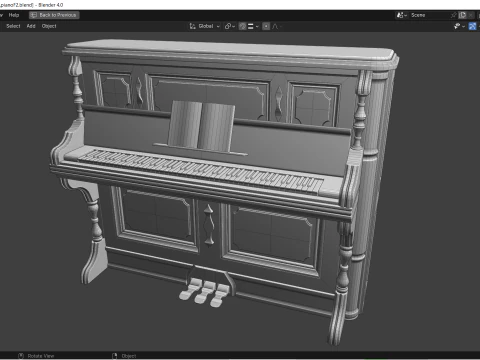Open the snapping options dropdown
The height and width of the screenshot is (360, 480).
coord(253,26)
